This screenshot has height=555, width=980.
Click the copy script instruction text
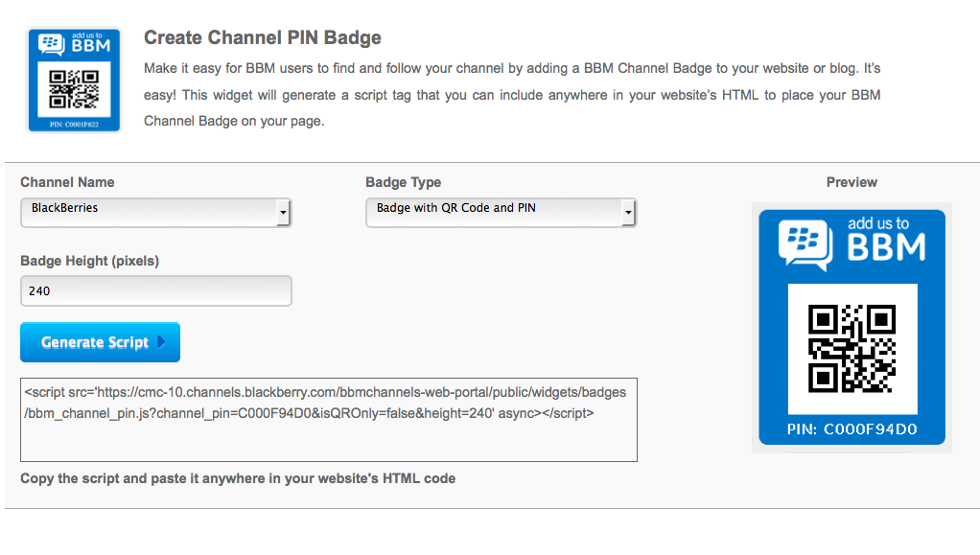(238, 478)
